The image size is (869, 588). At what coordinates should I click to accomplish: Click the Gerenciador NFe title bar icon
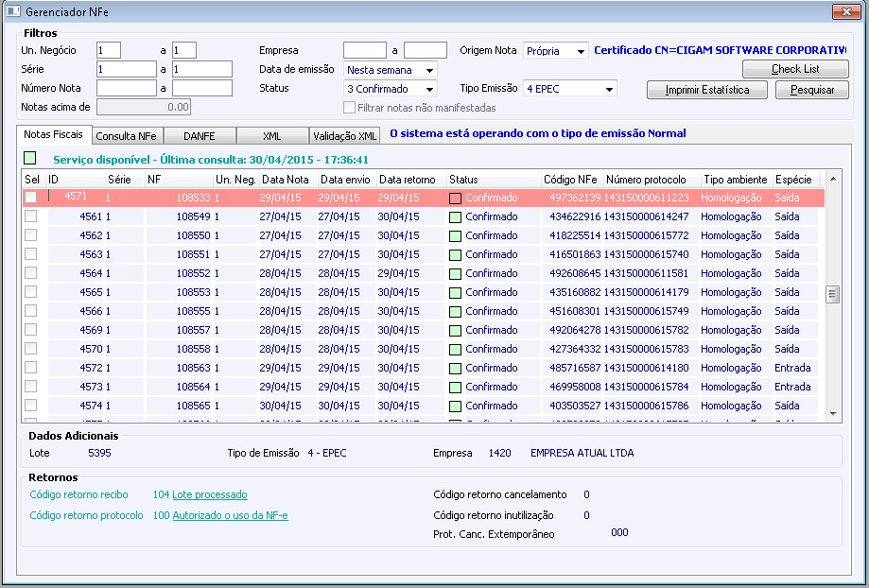pos(13,11)
